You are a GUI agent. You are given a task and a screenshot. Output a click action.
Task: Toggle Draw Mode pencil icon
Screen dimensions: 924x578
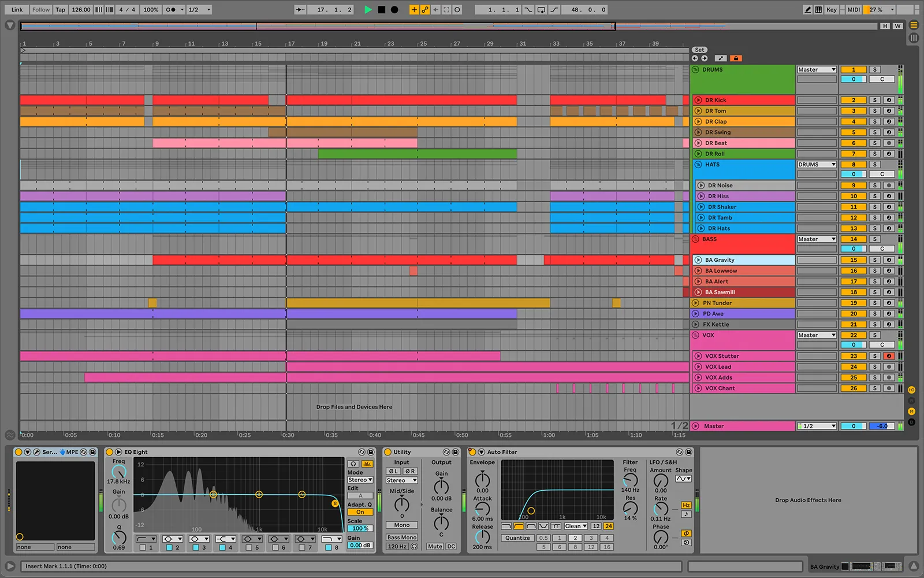[808, 10]
